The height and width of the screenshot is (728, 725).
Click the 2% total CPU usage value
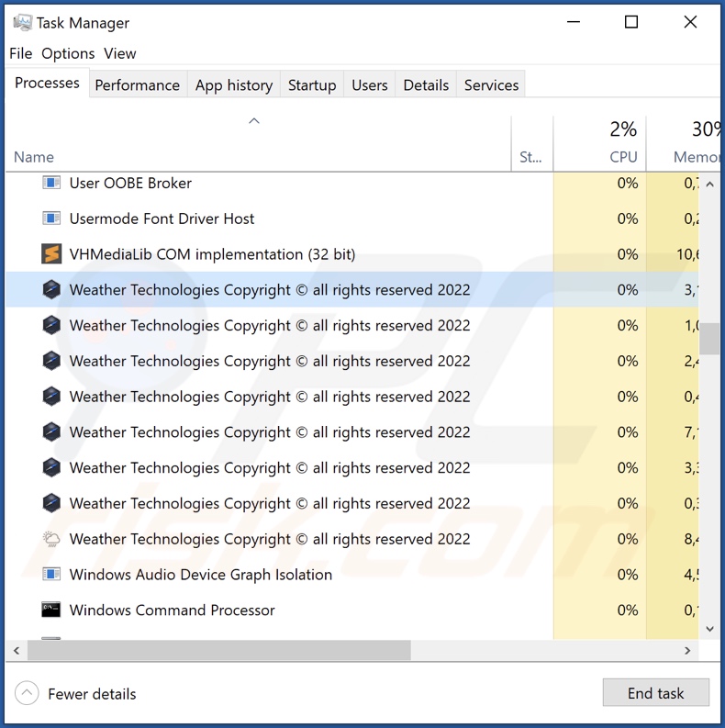coord(623,129)
